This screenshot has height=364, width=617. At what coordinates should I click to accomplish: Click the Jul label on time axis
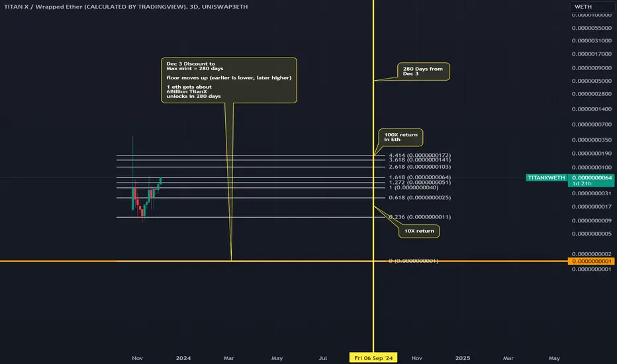[322, 358]
